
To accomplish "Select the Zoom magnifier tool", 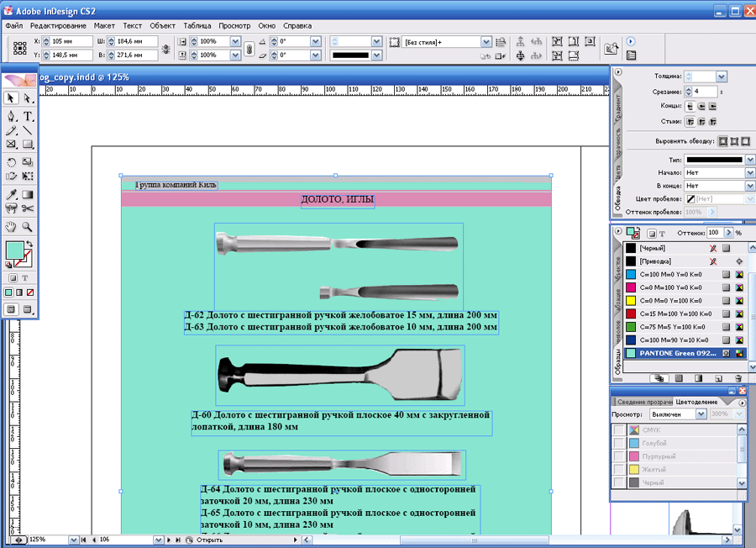I will pyautogui.click(x=28, y=226).
